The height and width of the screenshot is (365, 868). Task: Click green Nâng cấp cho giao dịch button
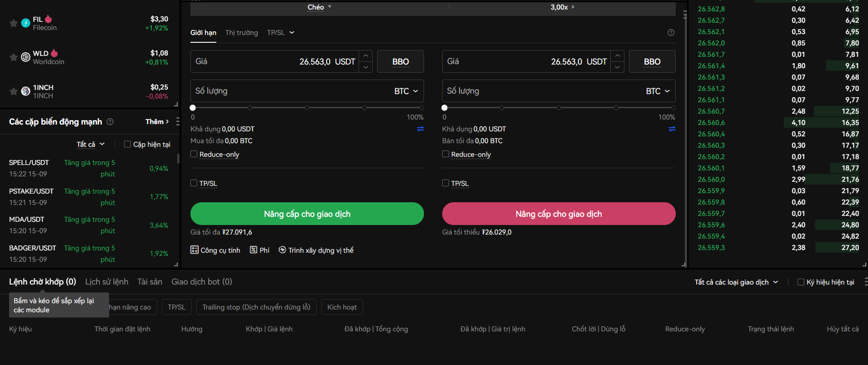307,214
